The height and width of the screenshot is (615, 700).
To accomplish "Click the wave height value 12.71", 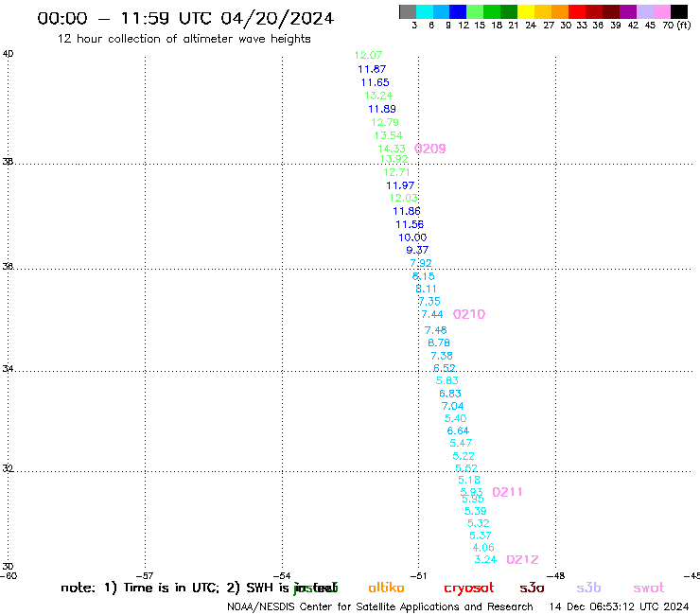I will click(396, 172).
